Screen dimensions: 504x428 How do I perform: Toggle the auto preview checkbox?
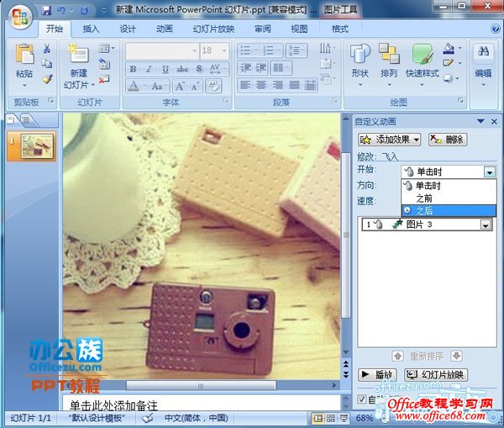[x=361, y=399]
